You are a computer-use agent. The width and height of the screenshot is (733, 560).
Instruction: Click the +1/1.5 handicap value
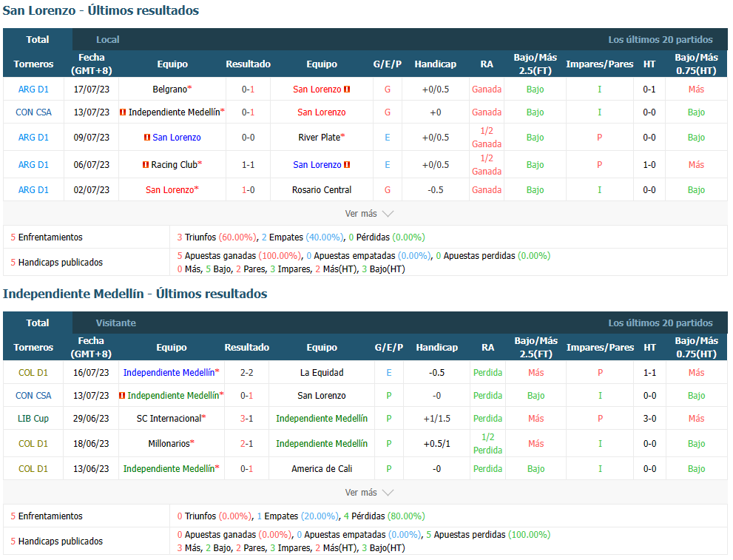pyautogui.click(x=436, y=419)
